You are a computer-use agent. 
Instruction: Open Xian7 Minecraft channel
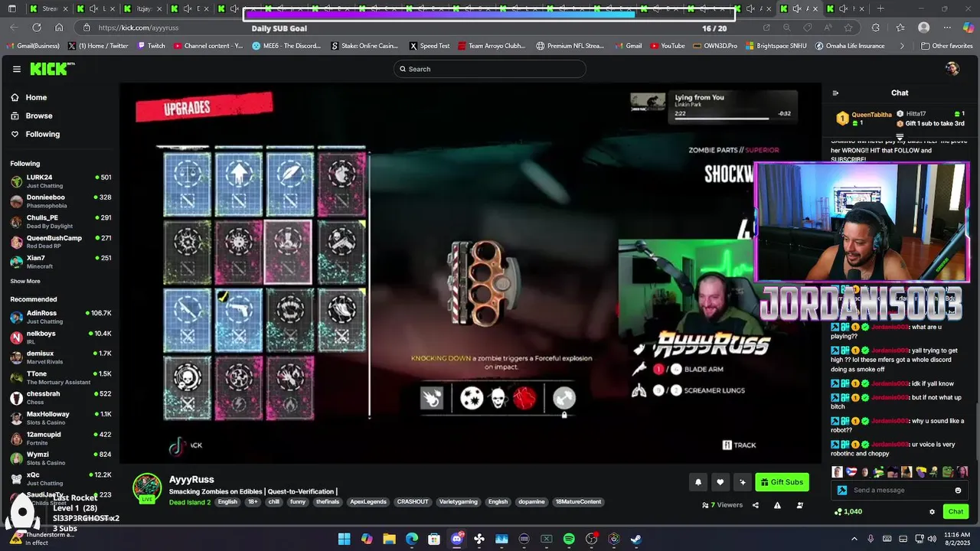click(60, 262)
